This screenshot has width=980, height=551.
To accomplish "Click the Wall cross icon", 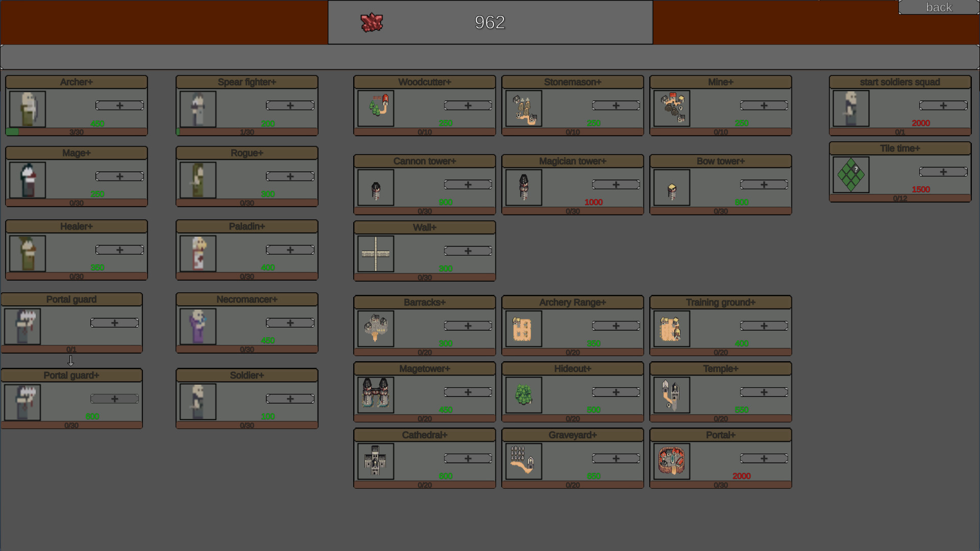I will coord(376,254).
